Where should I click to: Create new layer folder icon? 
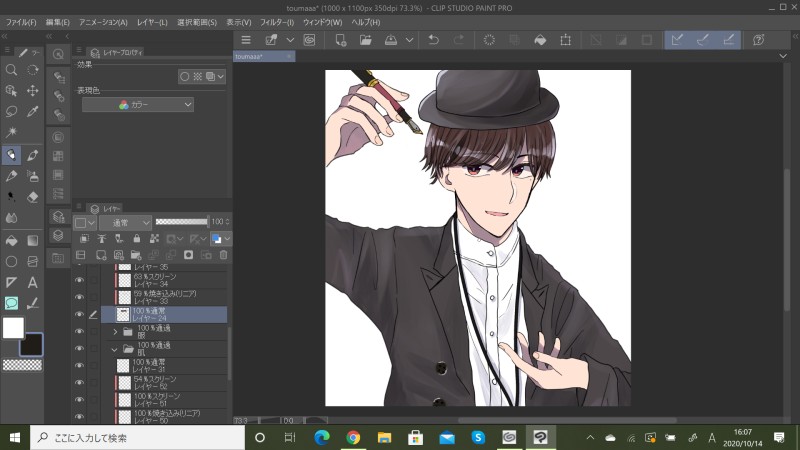pos(136,255)
